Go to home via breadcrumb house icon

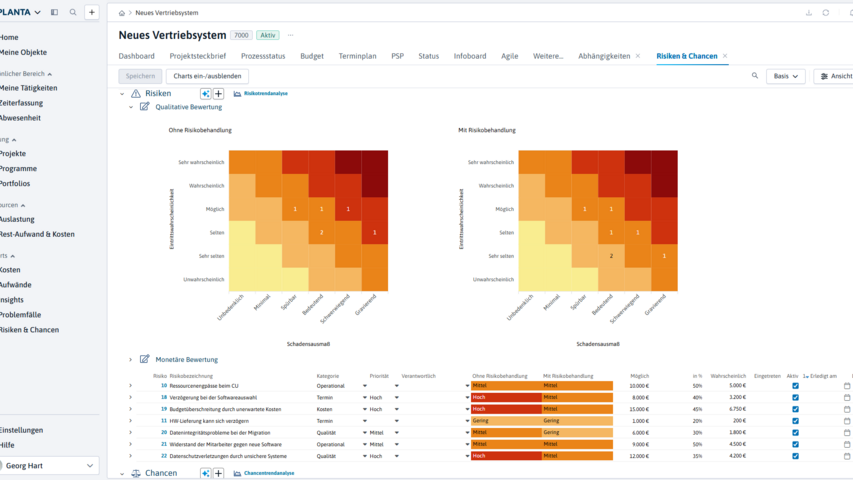pos(121,13)
